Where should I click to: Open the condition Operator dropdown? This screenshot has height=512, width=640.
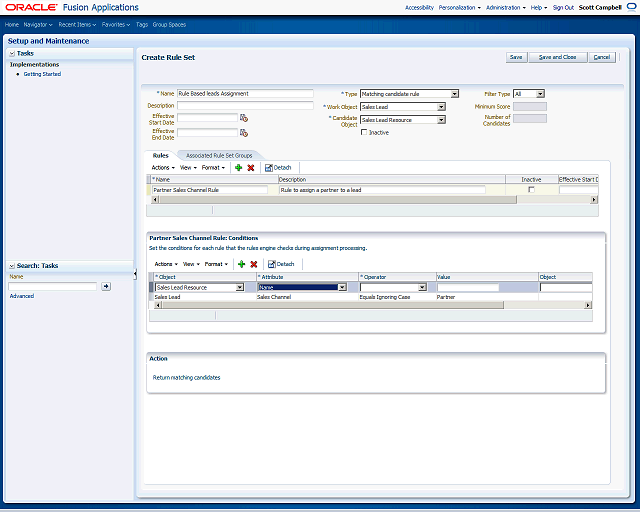[422, 287]
